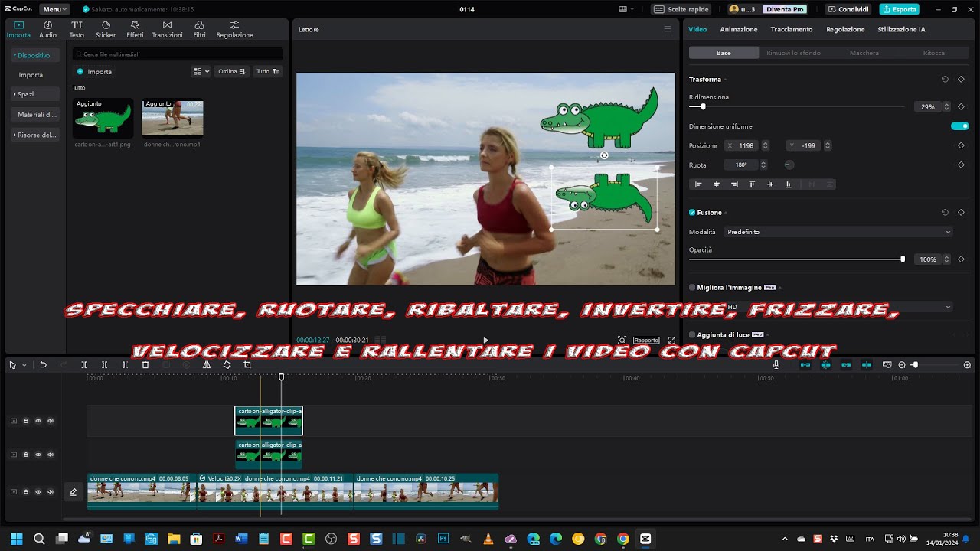Click the split clip tool icon
980x551 pixels.
[x=84, y=365]
